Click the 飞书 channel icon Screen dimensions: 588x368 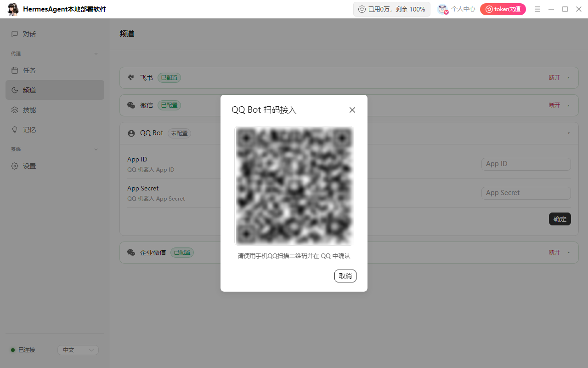pos(131,78)
